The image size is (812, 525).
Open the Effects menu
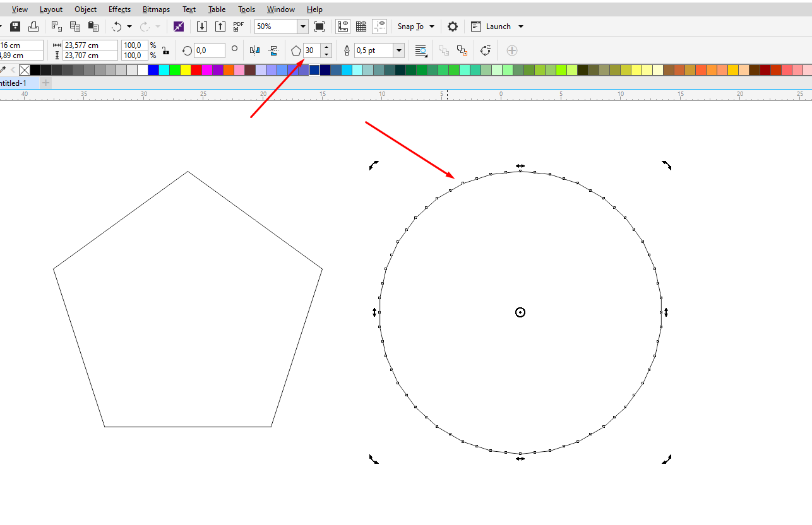click(119, 9)
